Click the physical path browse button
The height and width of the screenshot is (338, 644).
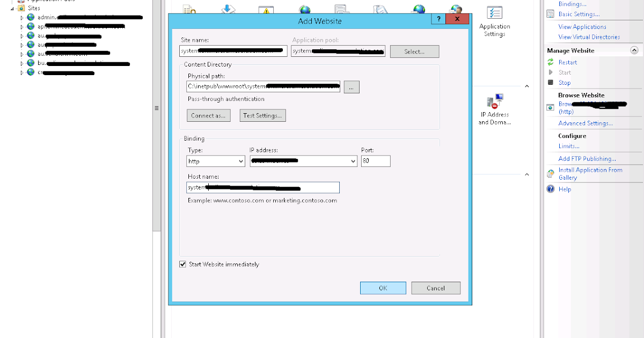pyautogui.click(x=352, y=86)
